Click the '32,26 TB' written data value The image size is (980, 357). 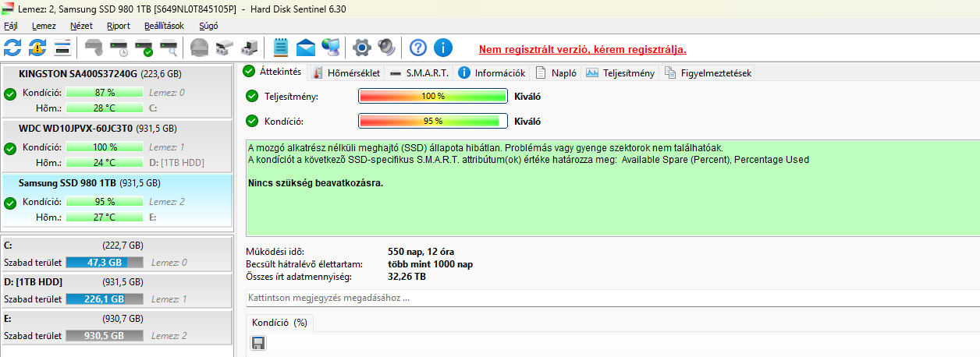408,277
